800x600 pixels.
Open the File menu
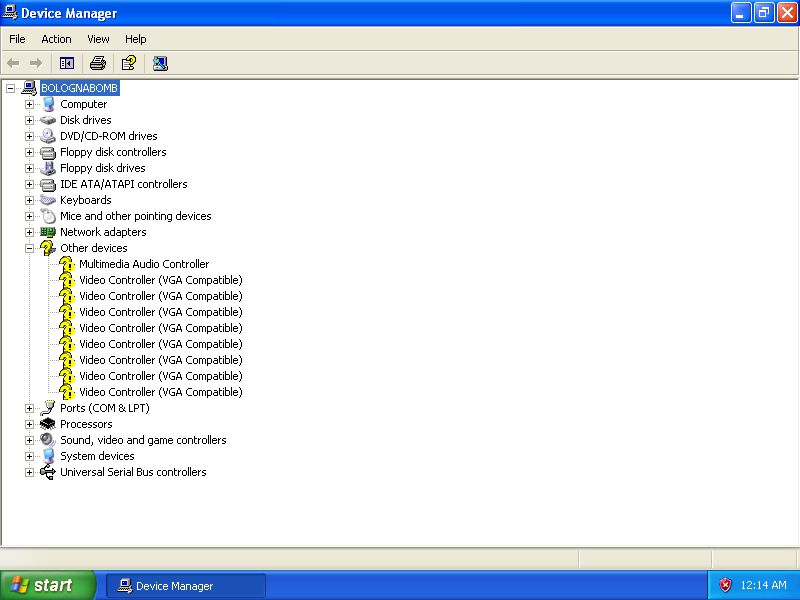17,39
